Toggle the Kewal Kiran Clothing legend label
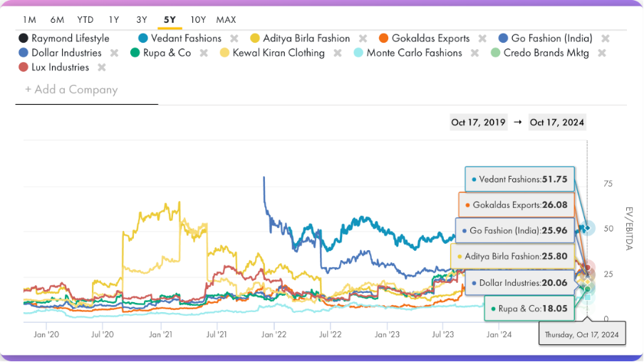The image size is (644, 362). coord(279,53)
